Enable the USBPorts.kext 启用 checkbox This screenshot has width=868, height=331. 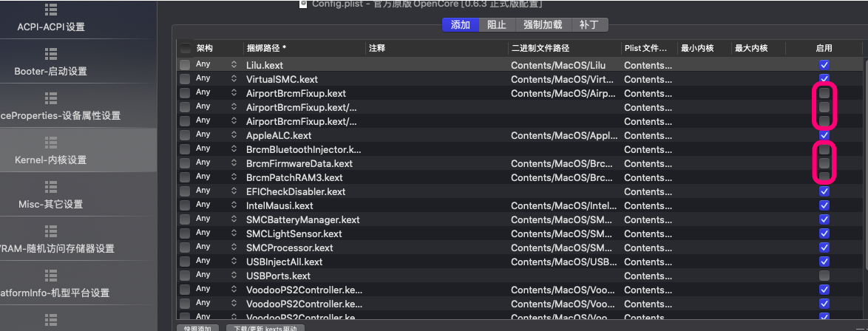coord(824,276)
